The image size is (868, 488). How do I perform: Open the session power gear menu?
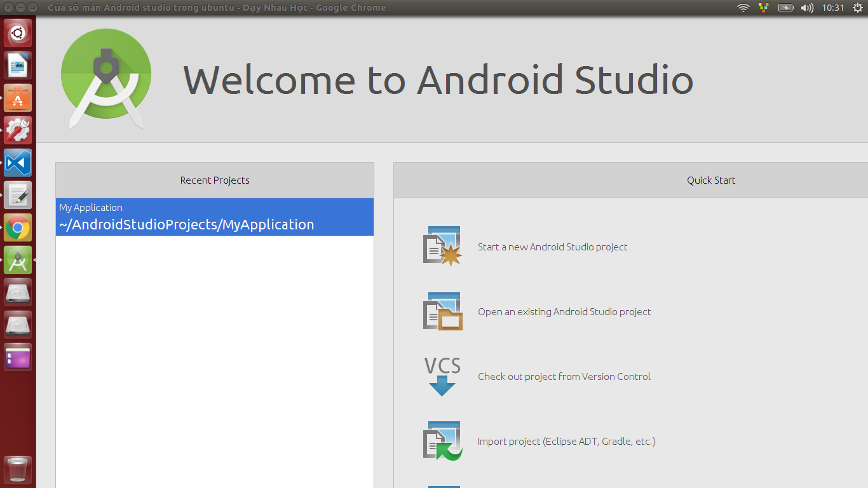(858, 8)
